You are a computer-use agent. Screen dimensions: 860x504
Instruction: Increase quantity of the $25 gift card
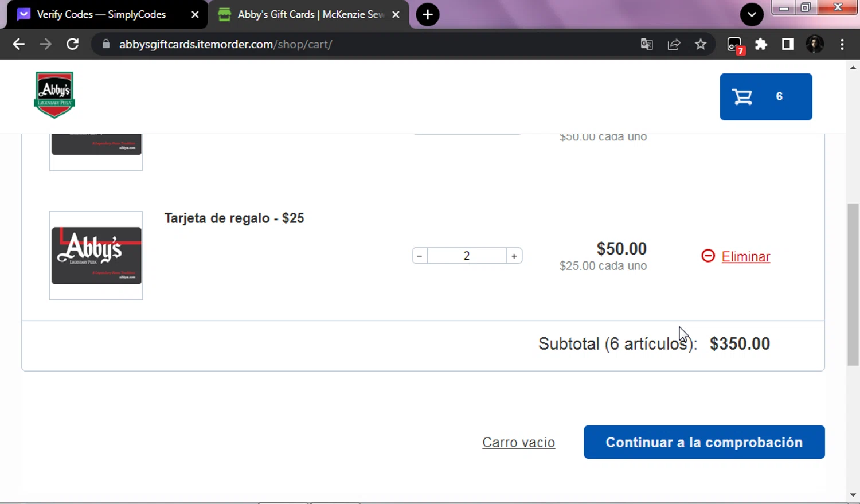click(x=514, y=256)
